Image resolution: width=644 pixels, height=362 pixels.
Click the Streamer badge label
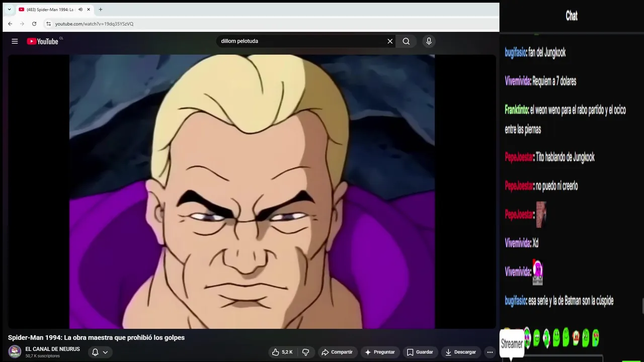(512, 344)
